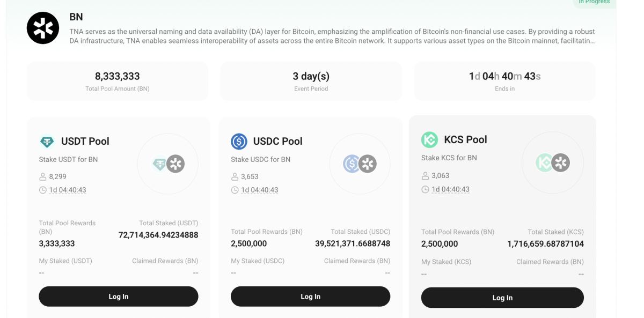
Task: Click the Ends in countdown card
Action: 504,80
